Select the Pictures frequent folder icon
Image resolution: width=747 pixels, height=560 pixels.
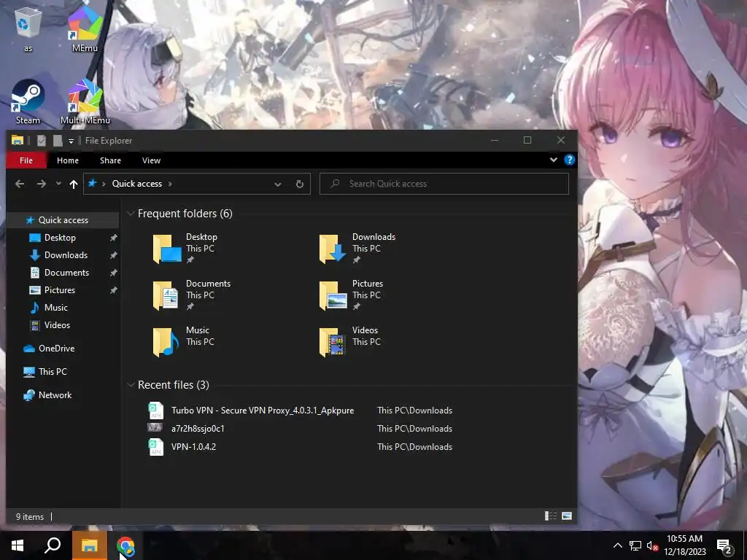pos(333,295)
